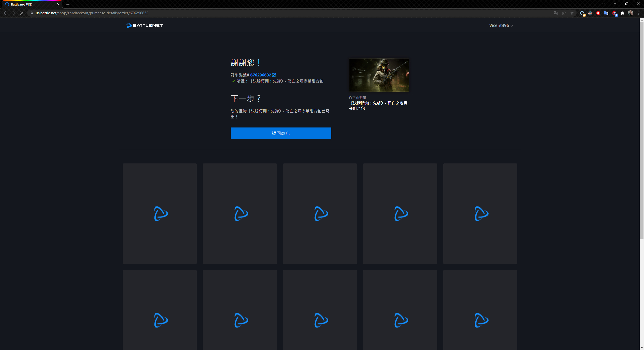
Task: View site info via lock icon
Action: tap(31, 13)
